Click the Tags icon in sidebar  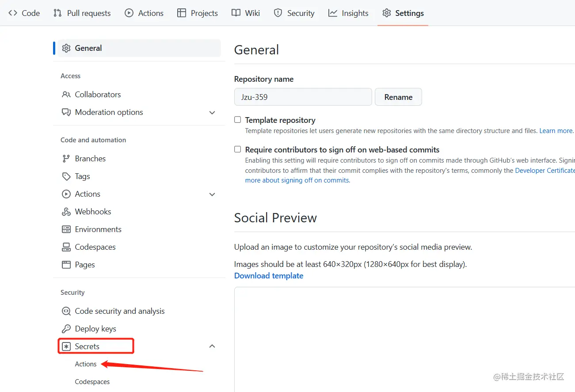pos(66,176)
